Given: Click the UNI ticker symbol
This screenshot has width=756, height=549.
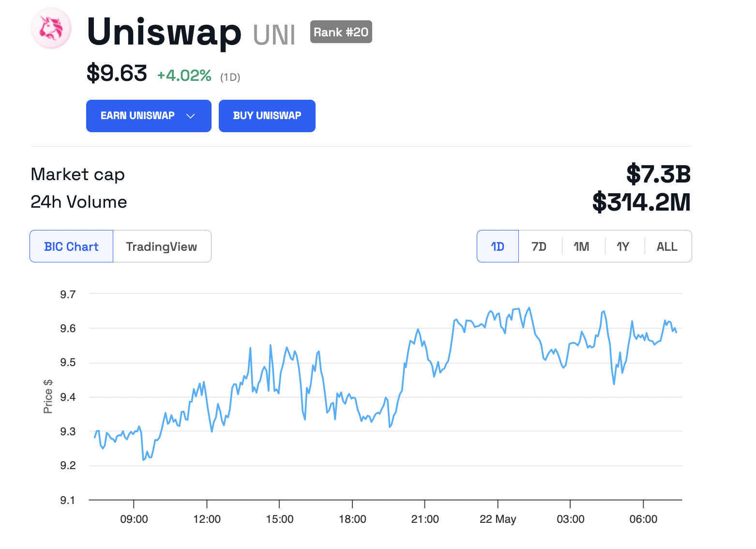Looking at the screenshot, I should pos(274,35).
